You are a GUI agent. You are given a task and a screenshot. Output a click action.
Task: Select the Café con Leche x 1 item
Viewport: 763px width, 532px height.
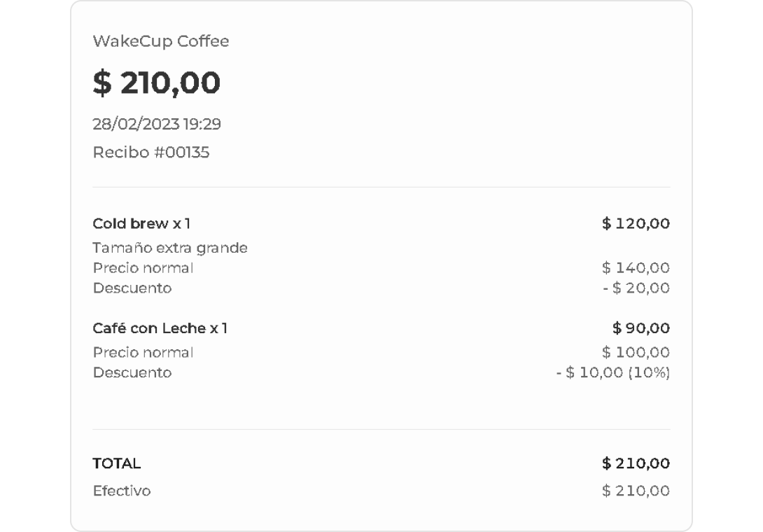[160, 328]
